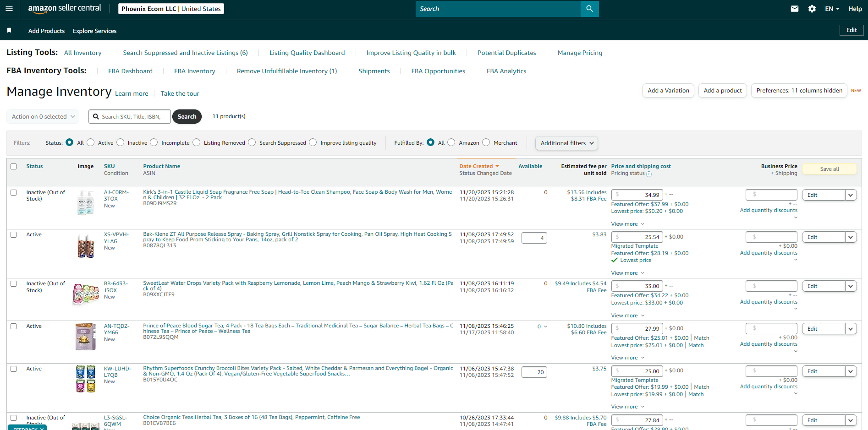This screenshot has width=868, height=430.
Task: Tick the select-all checkbox in table header
Action: pyautogui.click(x=14, y=166)
